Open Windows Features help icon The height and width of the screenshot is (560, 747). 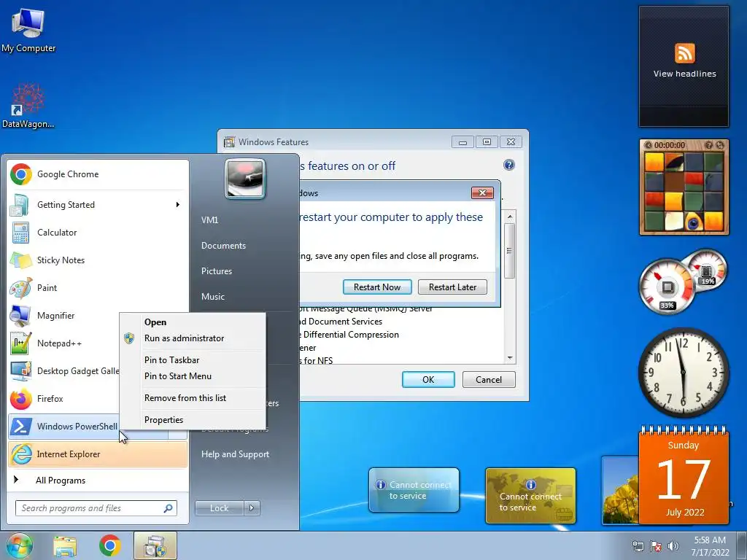coord(508,166)
